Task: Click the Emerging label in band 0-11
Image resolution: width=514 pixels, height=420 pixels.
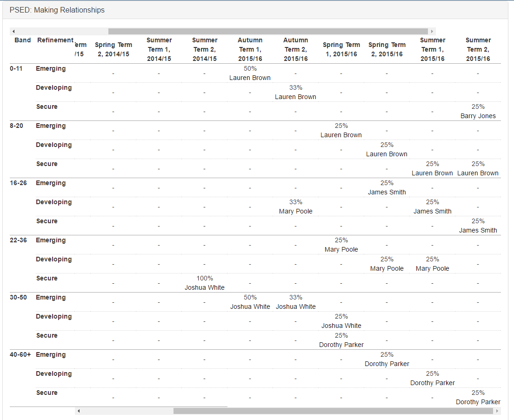Action: (x=51, y=69)
